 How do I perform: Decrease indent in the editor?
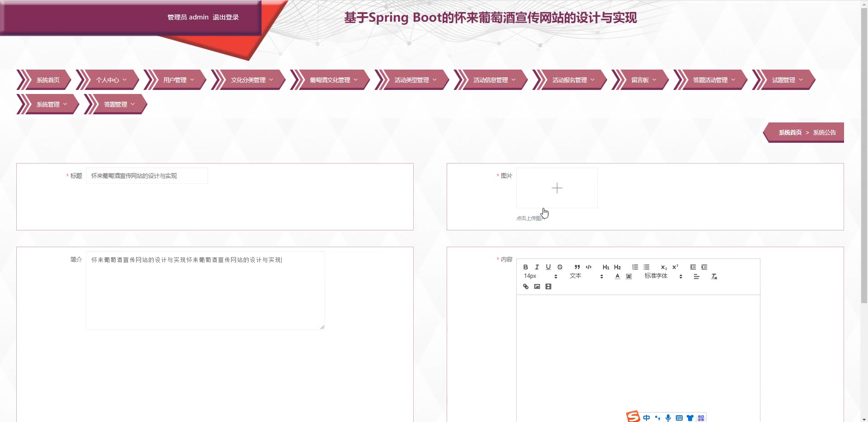click(693, 267)
